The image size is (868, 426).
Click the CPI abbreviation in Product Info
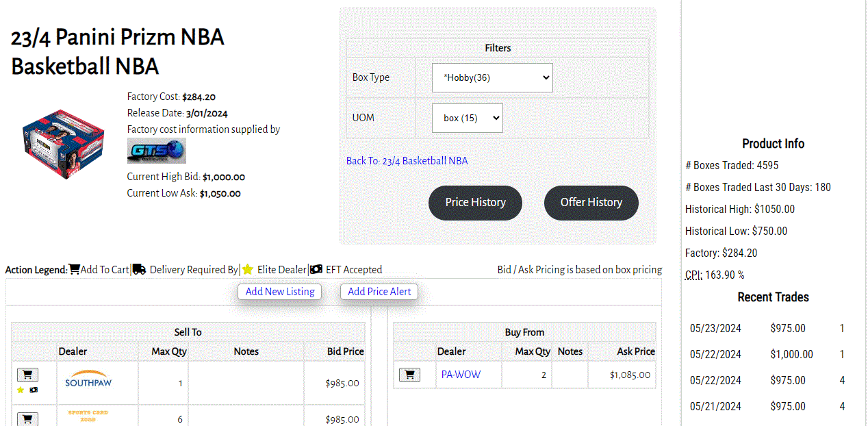(694, 275)
